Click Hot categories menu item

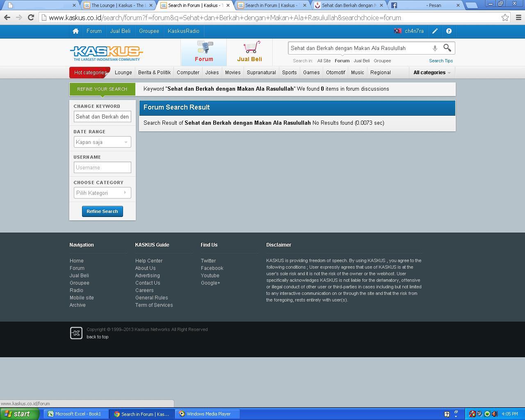coord(90,73)
